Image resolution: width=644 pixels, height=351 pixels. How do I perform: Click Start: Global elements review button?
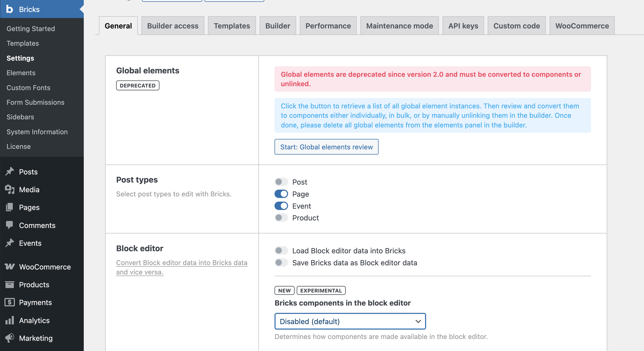click(326, 147)
